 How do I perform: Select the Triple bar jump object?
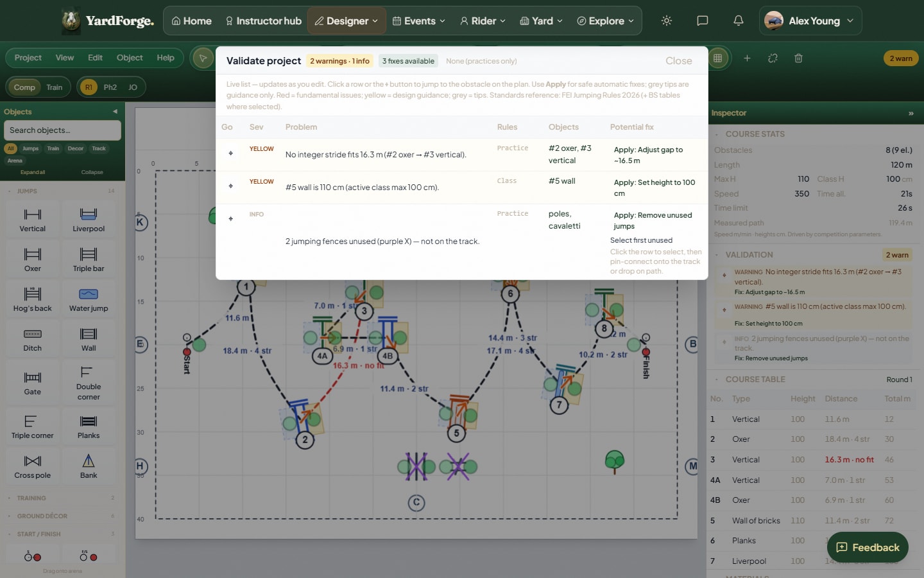pyautogui.click(x=89, y=259)
